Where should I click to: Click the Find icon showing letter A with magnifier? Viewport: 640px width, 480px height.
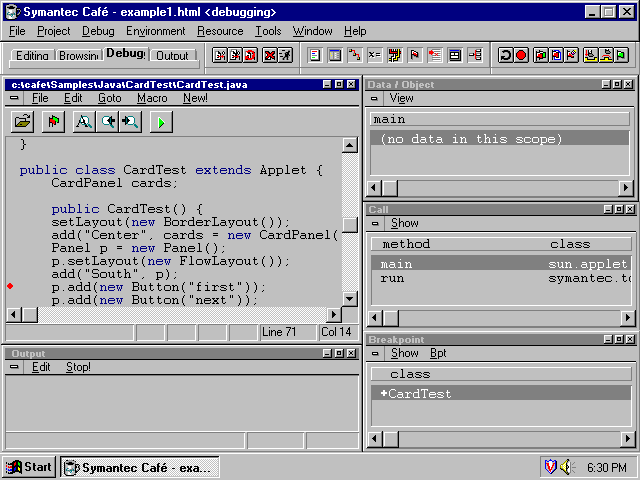click(x=84, y=122)
